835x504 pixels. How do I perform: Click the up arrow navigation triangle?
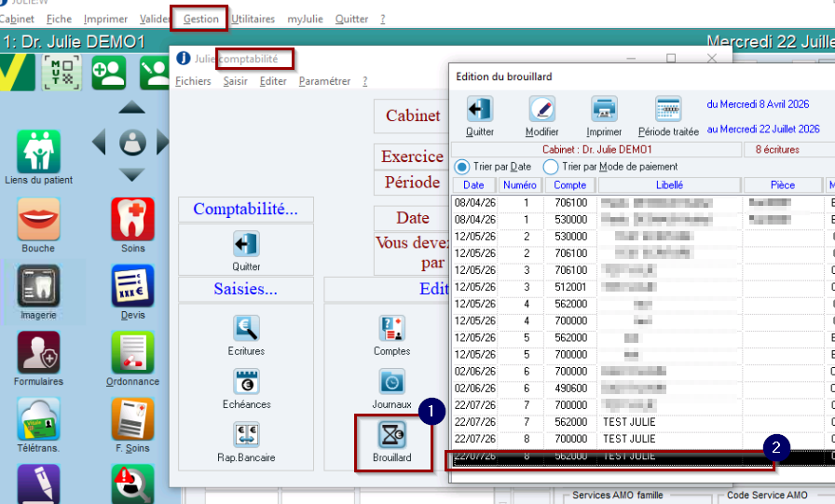132,107
